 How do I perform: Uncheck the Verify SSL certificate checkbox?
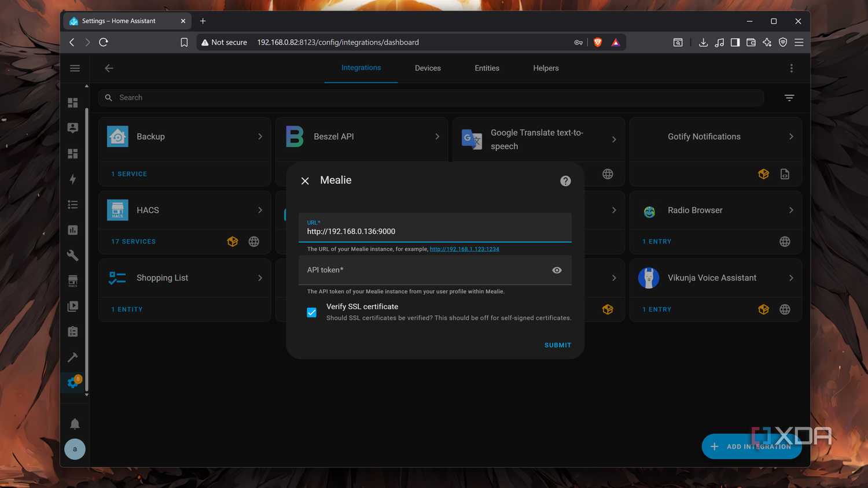pos(312,312)
